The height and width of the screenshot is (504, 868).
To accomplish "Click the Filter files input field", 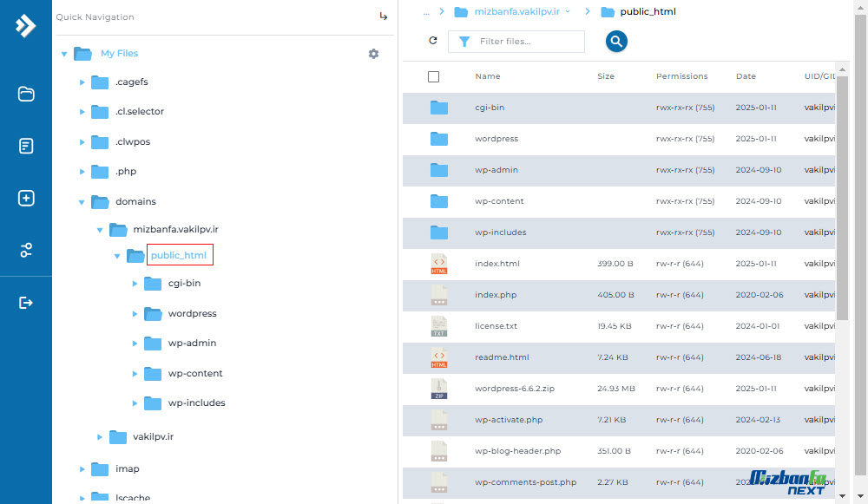I will coord(516,42).
